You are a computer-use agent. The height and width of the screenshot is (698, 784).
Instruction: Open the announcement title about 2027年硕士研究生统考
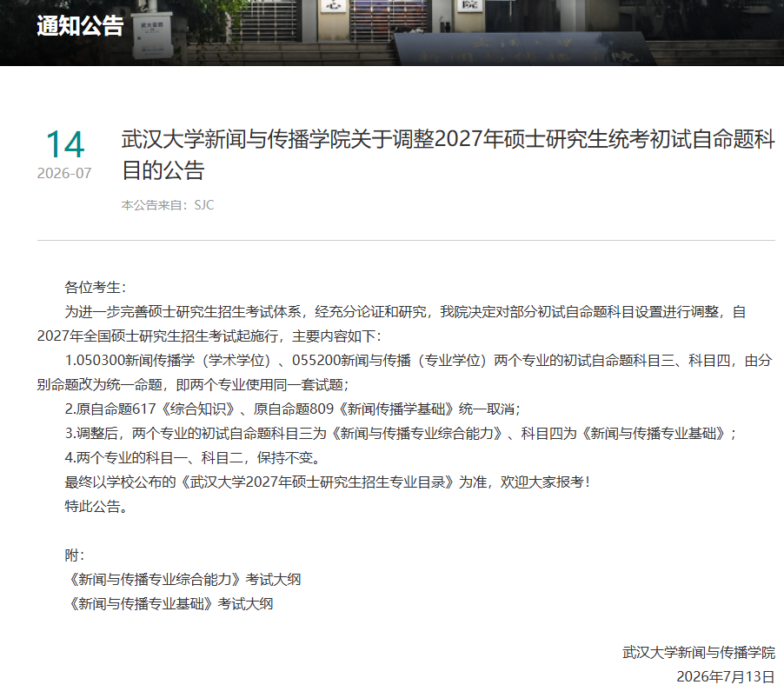click(x=448, y=155)
